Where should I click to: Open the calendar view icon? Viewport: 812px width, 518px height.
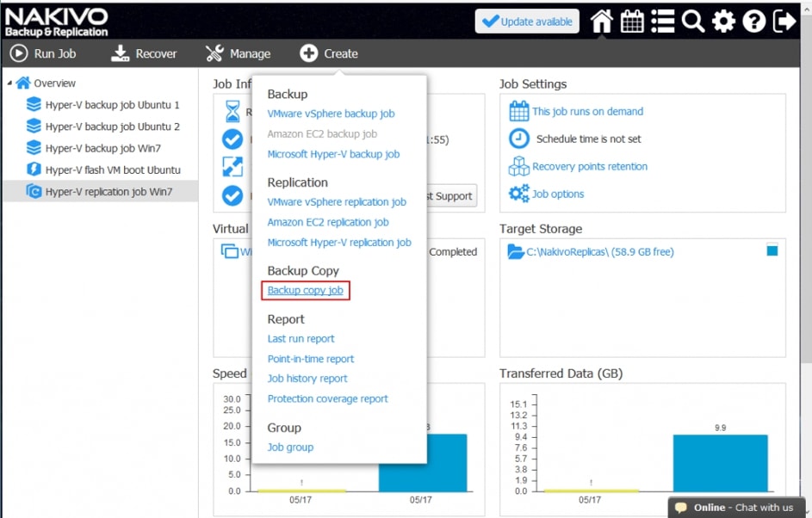[x=632, y=22]
